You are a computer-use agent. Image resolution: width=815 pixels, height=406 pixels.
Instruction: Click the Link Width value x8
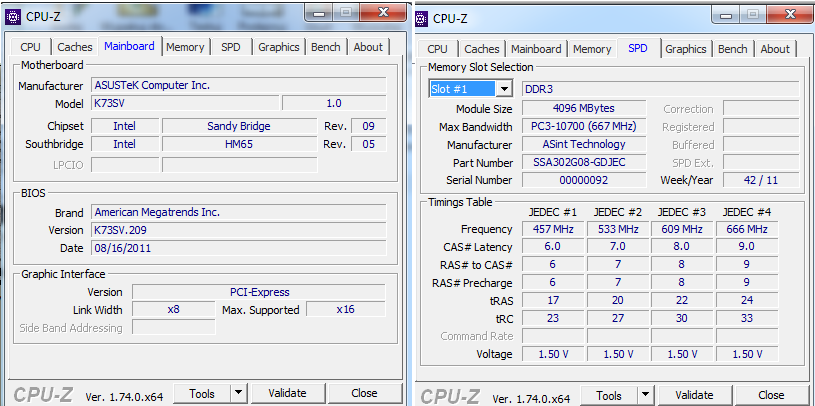point(174,309)
